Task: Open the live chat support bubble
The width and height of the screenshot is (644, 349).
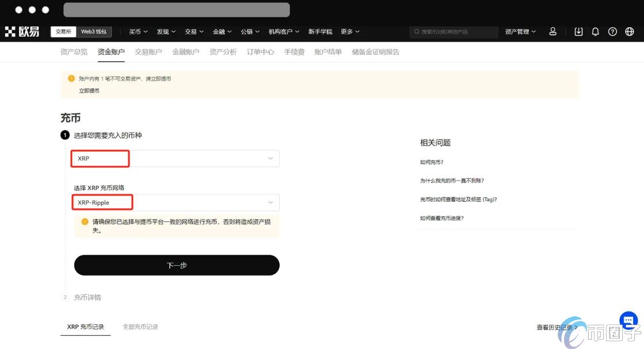Action: click(x=628, y=321)
